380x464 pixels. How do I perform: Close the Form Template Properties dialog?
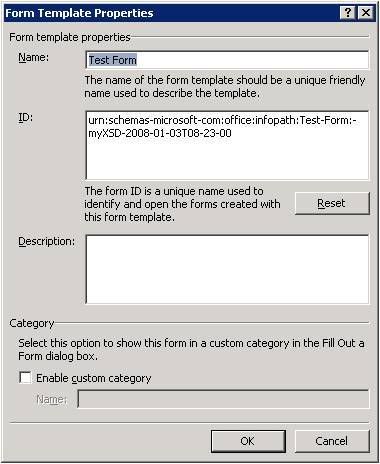click(x=366, y=13)
